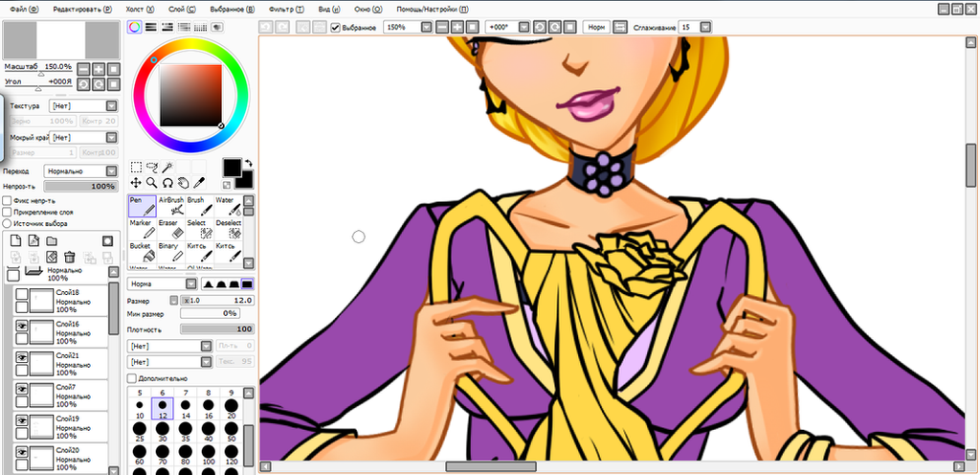Show hidden layer Слой18

(22, 294)
